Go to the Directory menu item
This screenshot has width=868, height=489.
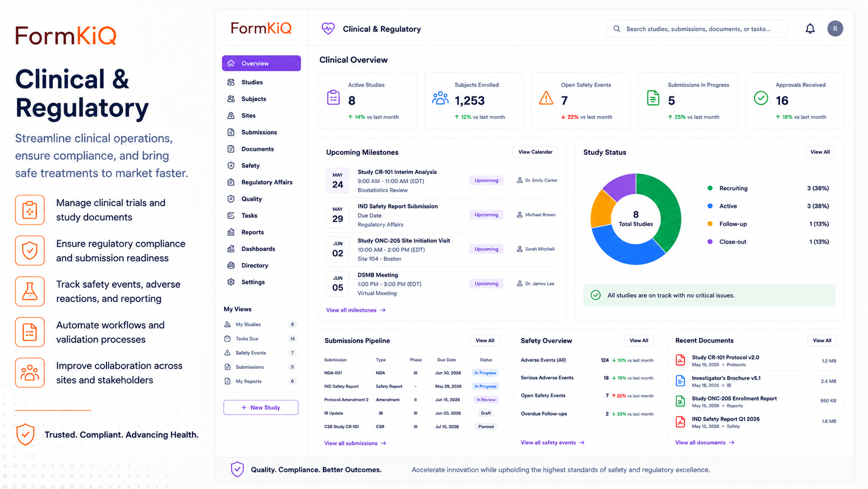[261, 265]
